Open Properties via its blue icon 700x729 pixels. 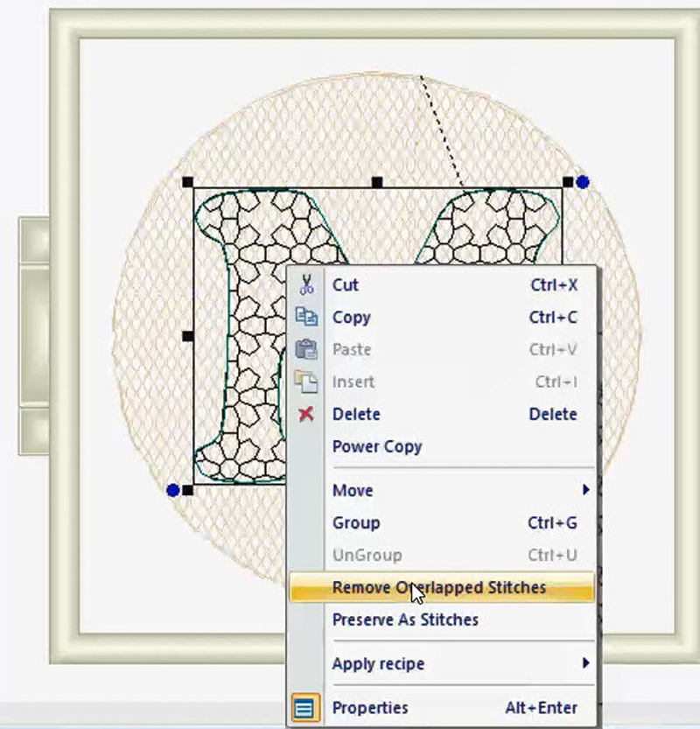point(304,708)
